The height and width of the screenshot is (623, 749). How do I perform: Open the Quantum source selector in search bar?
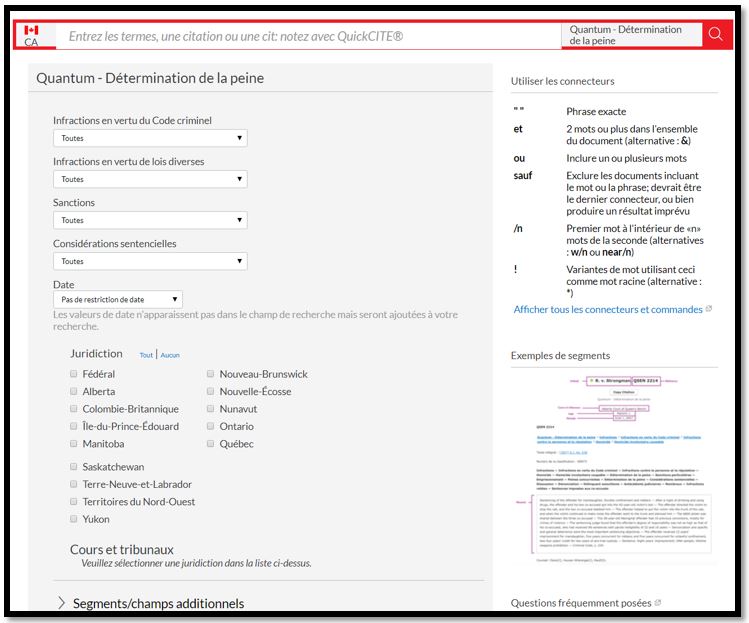[631, 35]
